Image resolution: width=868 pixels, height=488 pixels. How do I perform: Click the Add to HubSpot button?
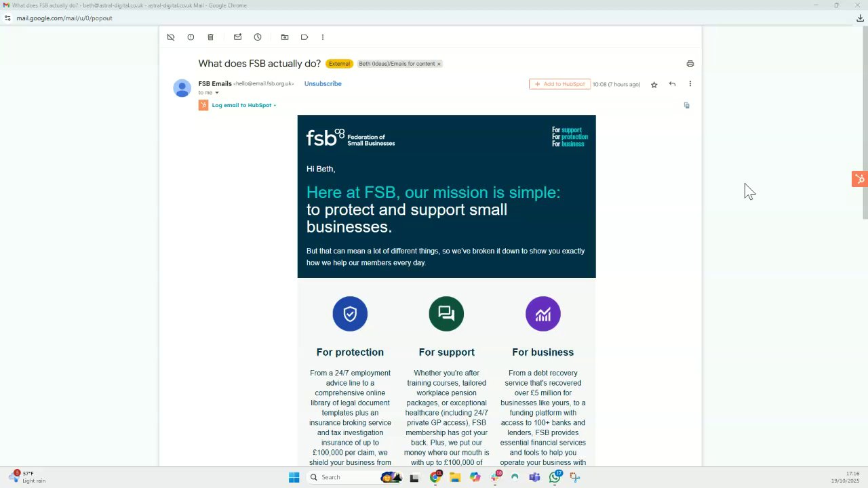click(x=559, y=84)
